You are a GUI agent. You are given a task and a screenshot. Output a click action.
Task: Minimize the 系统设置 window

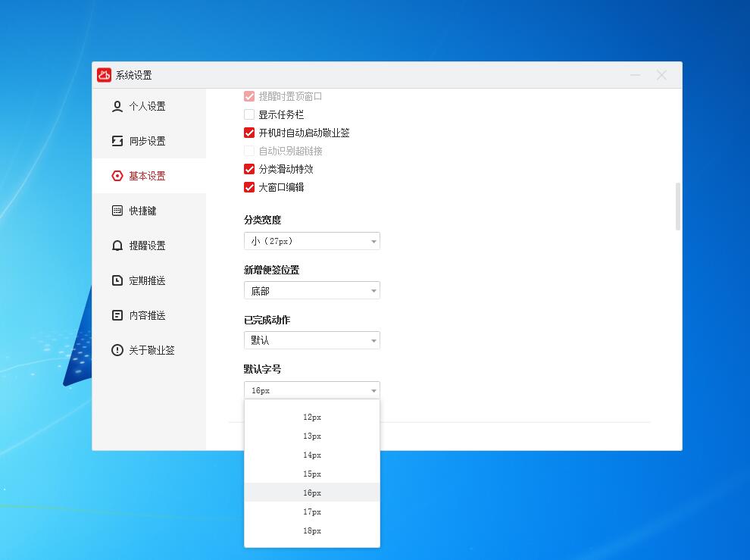tap(635, 75)
